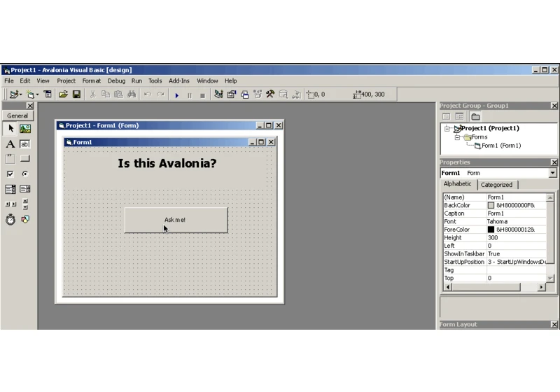Select the CommandButton tool
Viewport: 560px width, 392px height.
25,159
